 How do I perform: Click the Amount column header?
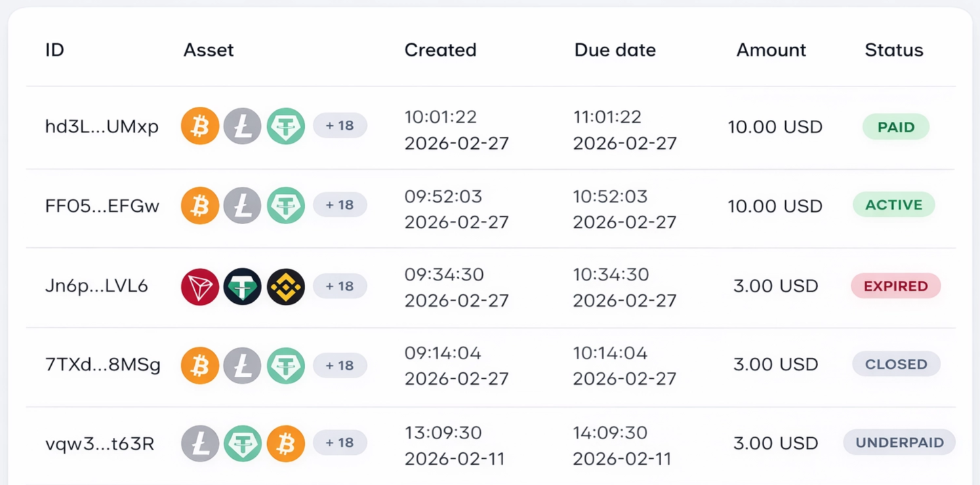tap(771, 50)
